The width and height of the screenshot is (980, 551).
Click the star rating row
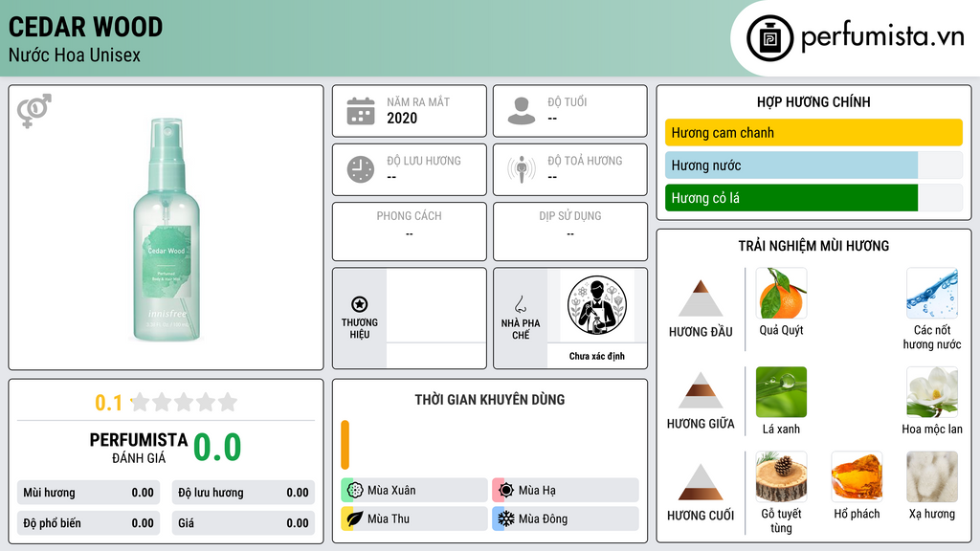(167, 403)
